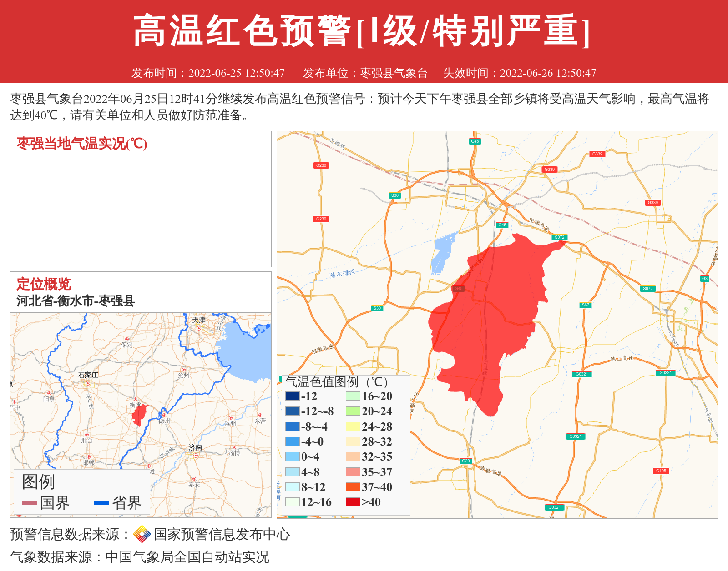Select the 37~40 orange legend swatch
728x571 pixels.
[x=353, y=487]
